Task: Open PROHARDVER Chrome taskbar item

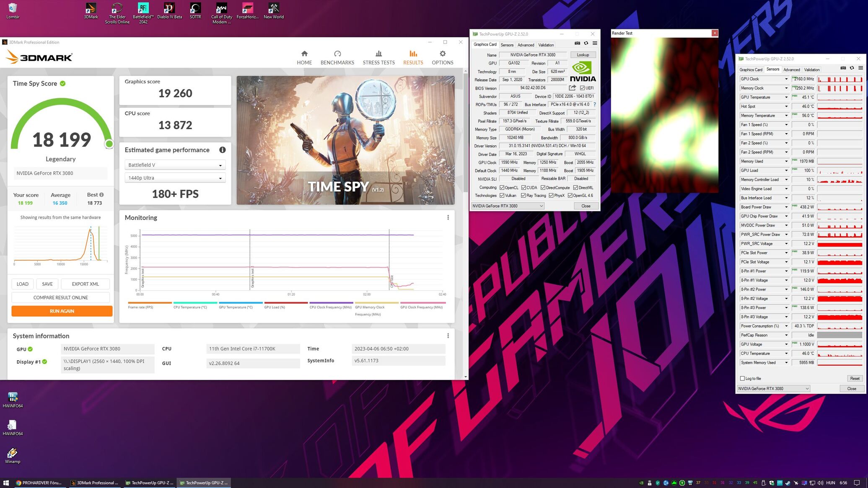Action: click(x=39, y=483)
